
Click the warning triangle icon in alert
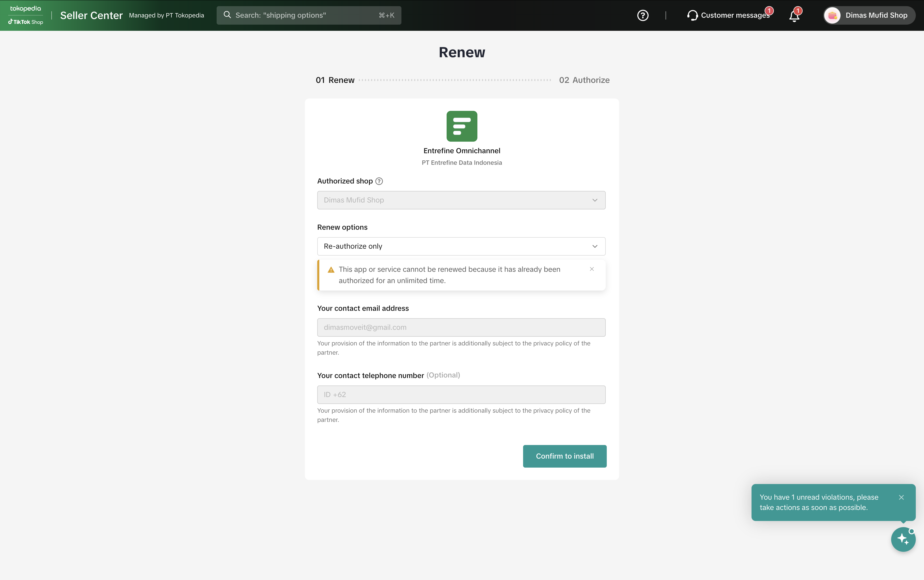331,270
